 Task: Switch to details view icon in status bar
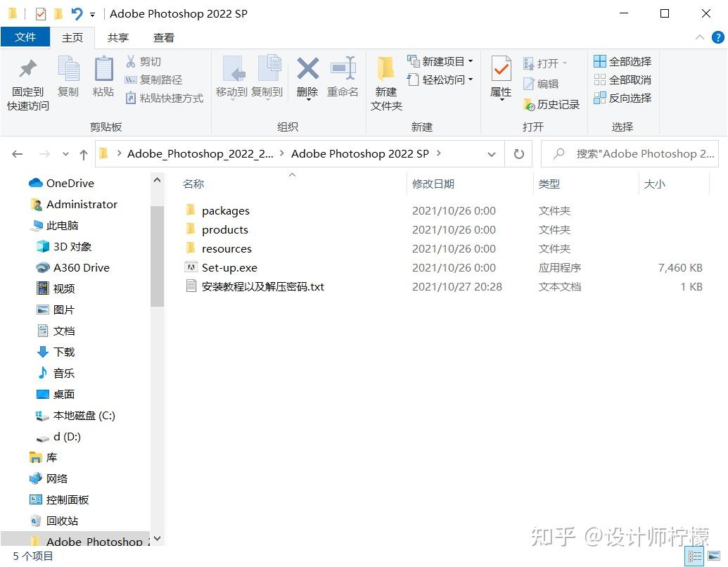pyautogui.click(x=694, y=556)
